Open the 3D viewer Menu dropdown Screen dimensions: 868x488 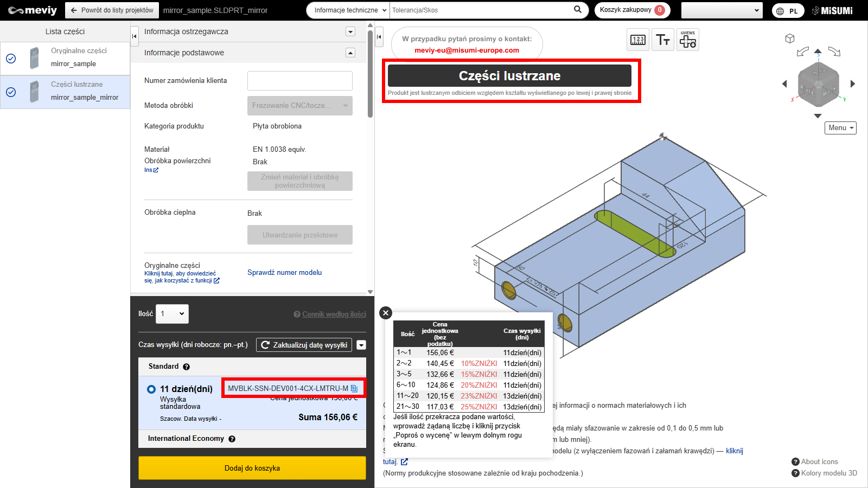click(x=840, y=128)
